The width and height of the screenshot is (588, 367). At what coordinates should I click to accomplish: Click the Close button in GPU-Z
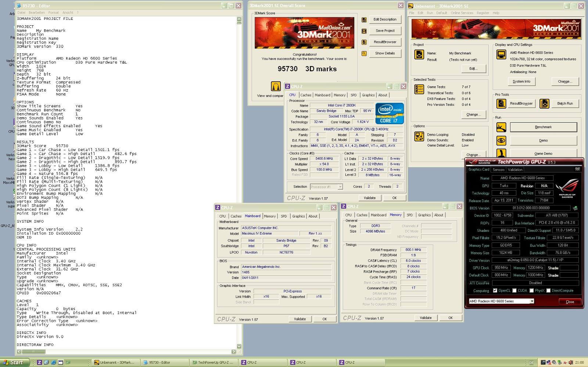pyautogui.click(x=570, y=302)
